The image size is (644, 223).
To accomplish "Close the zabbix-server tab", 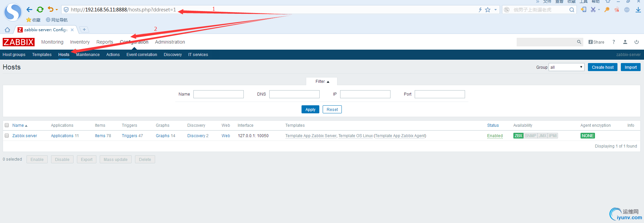I will click(x=72, y=30).
